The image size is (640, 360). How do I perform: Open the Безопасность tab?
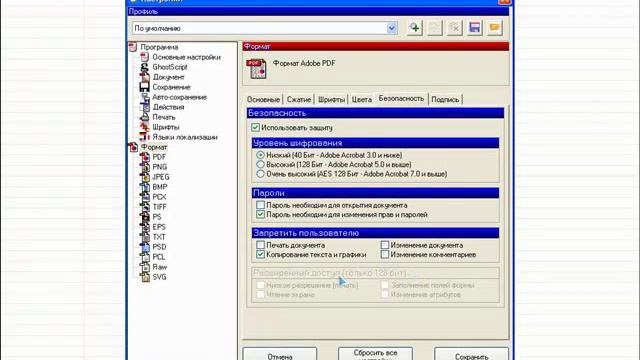[x=401, y=98]
